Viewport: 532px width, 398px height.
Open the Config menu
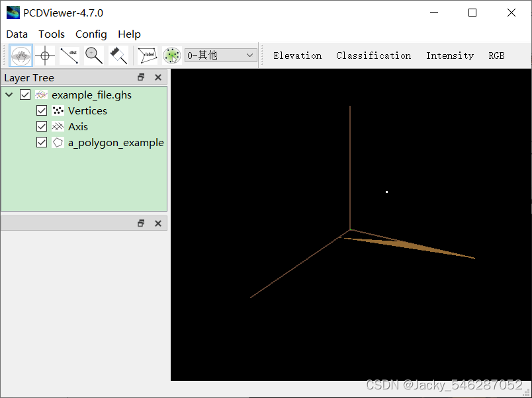[x=91, y=34]
